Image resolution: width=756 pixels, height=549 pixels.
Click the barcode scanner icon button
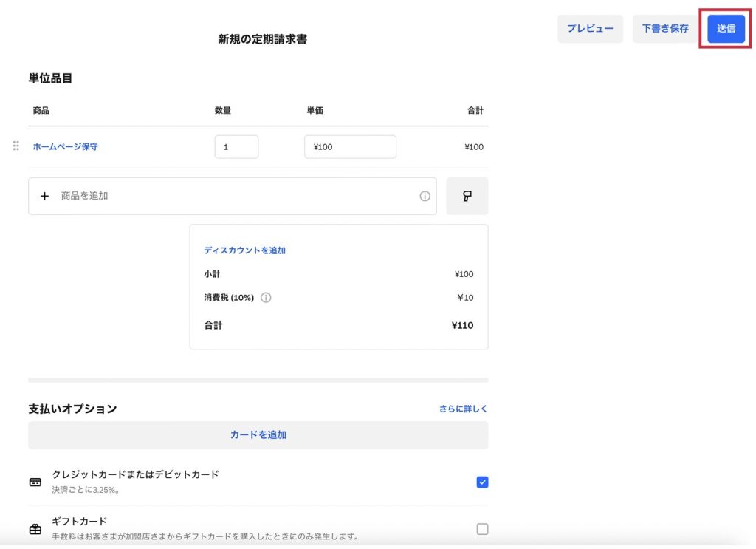[467, 196]
